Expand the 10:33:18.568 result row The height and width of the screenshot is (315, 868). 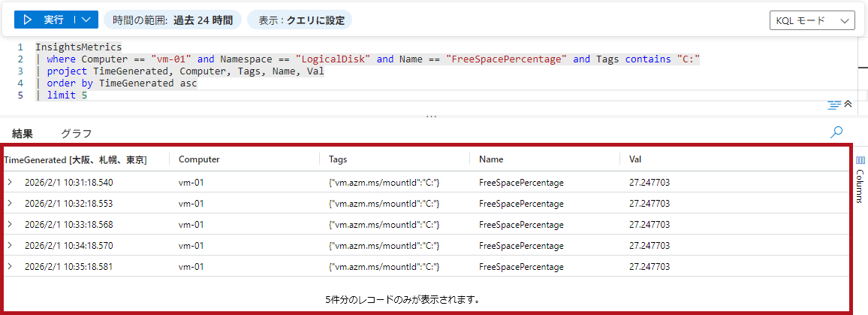click(x=10, y=224)
